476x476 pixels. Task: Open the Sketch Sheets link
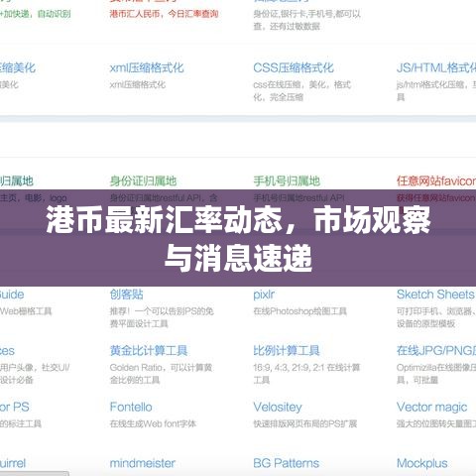click(435, 295)
